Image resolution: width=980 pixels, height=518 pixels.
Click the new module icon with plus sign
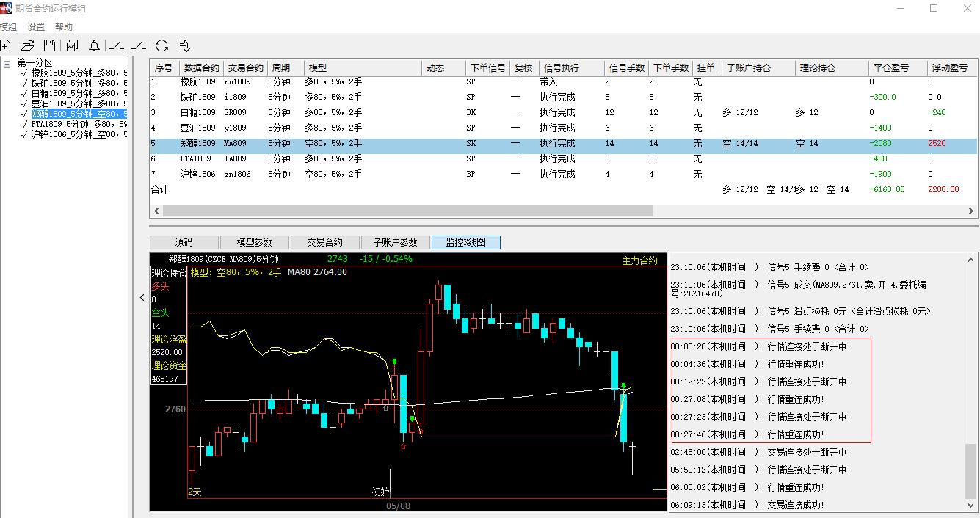click(x=5, y=45)
